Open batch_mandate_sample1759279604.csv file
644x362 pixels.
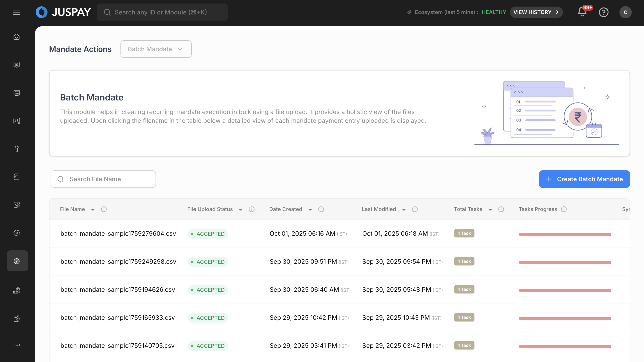tap(118, 234)
